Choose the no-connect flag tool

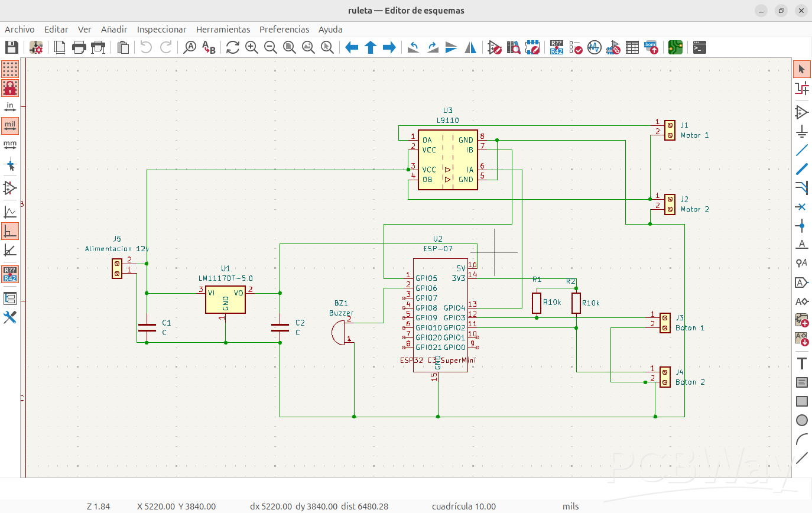tap(802, 207)
